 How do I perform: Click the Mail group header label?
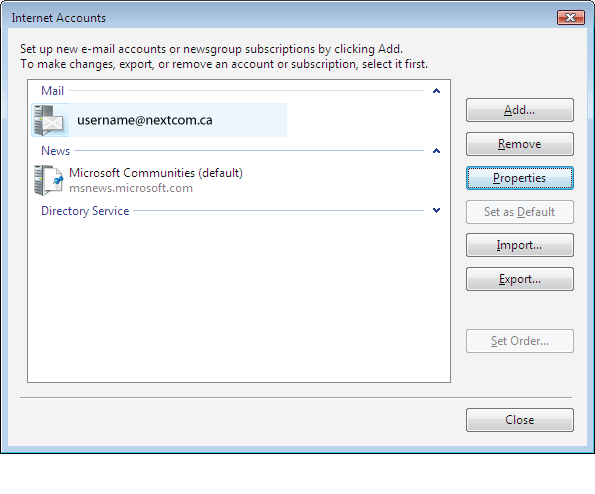(52, 91)
